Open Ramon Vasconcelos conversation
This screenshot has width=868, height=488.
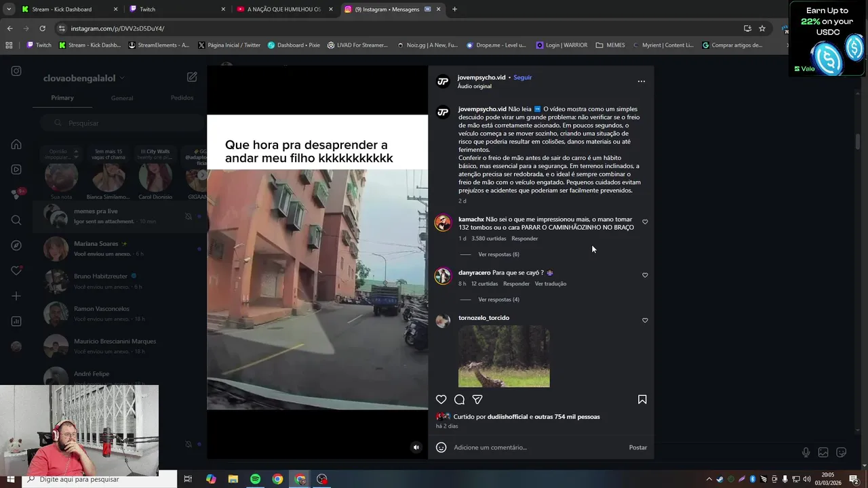tap(119, 314)
